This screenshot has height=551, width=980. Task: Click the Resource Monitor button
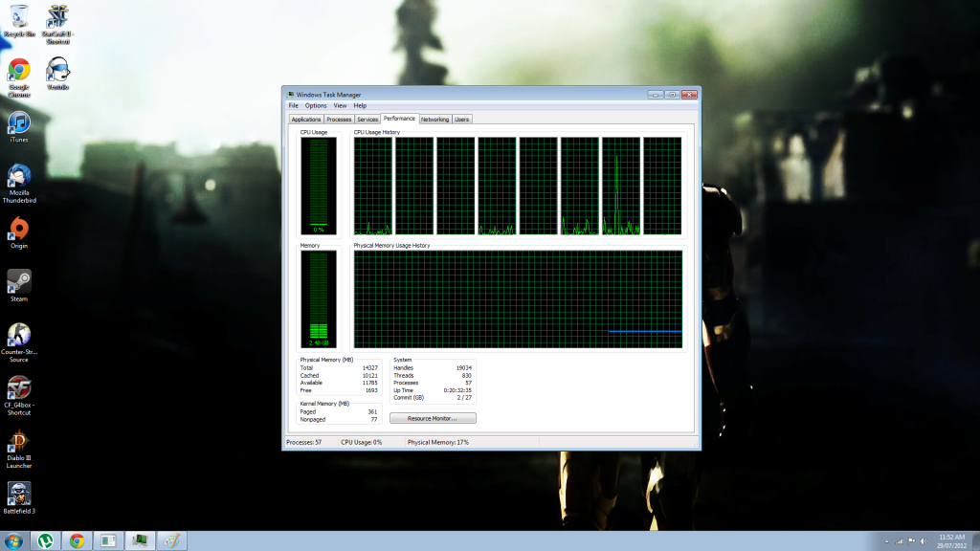click(433, 418)
